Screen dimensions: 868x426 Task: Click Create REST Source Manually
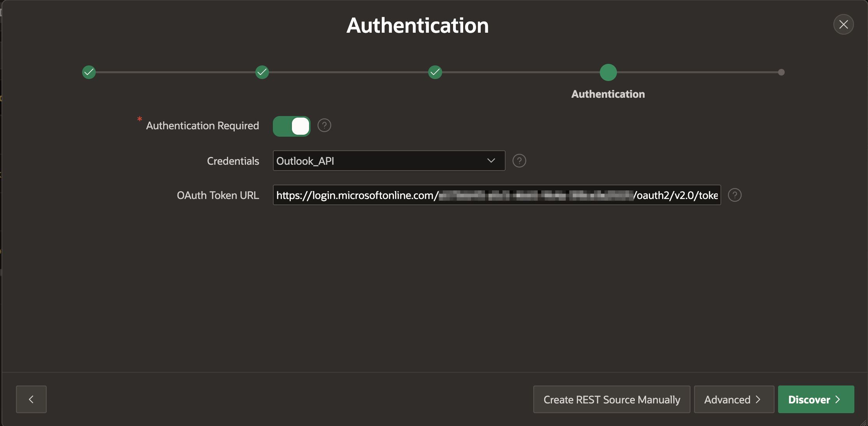[x=611, y=400]
